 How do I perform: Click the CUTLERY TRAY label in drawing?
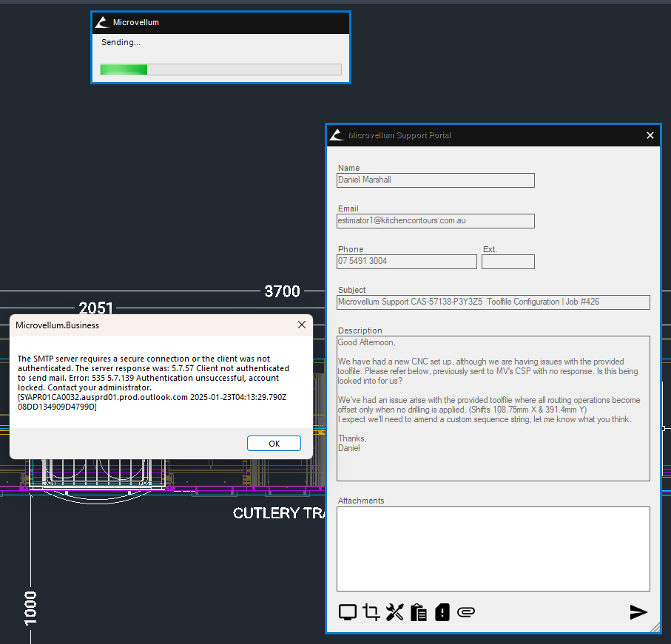[279, 512]
